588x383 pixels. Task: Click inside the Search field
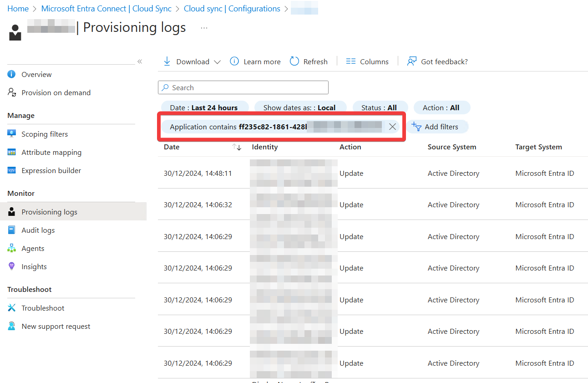click(243, 87)
